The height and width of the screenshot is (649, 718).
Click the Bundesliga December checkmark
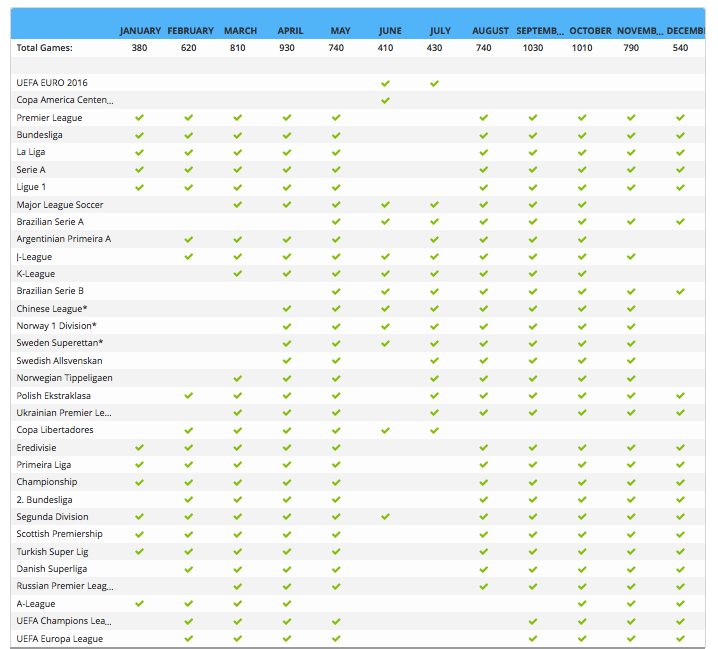(x=680, y=136)
